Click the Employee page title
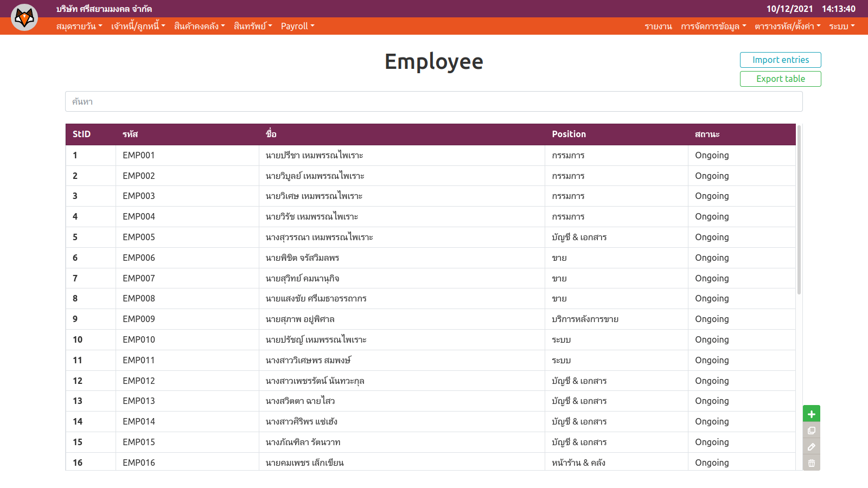This screenshot has height=488, width=868. 434,62
